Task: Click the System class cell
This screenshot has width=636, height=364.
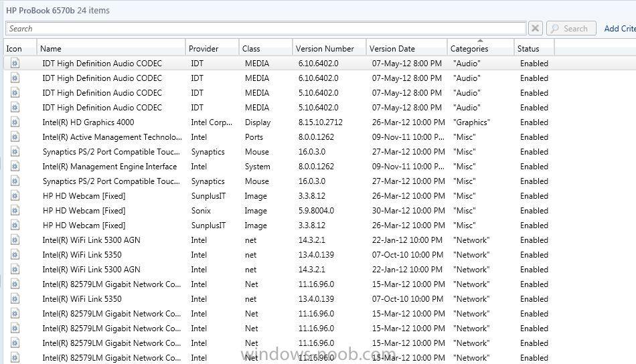Action: [x=257, y=166]
